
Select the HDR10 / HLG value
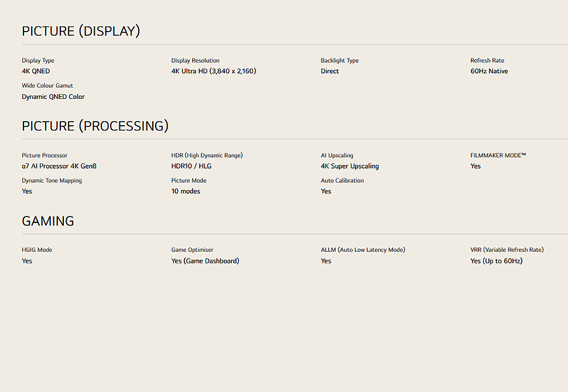[191, 166]
